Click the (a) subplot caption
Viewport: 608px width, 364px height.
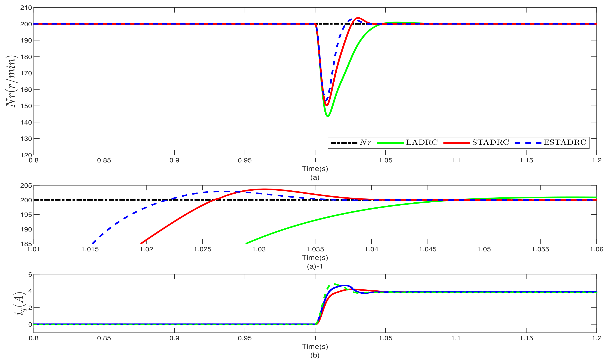315,177
